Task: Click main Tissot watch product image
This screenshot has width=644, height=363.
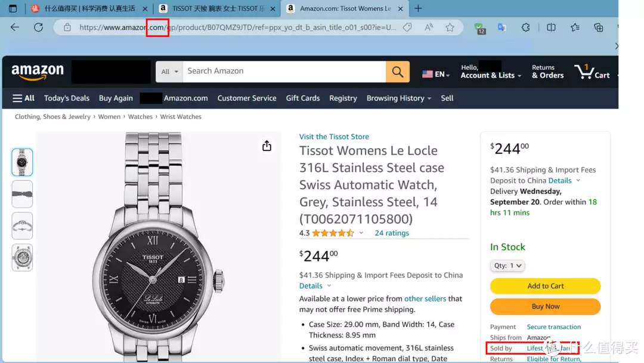Action: pyautogui.click(x=159, y=247)
